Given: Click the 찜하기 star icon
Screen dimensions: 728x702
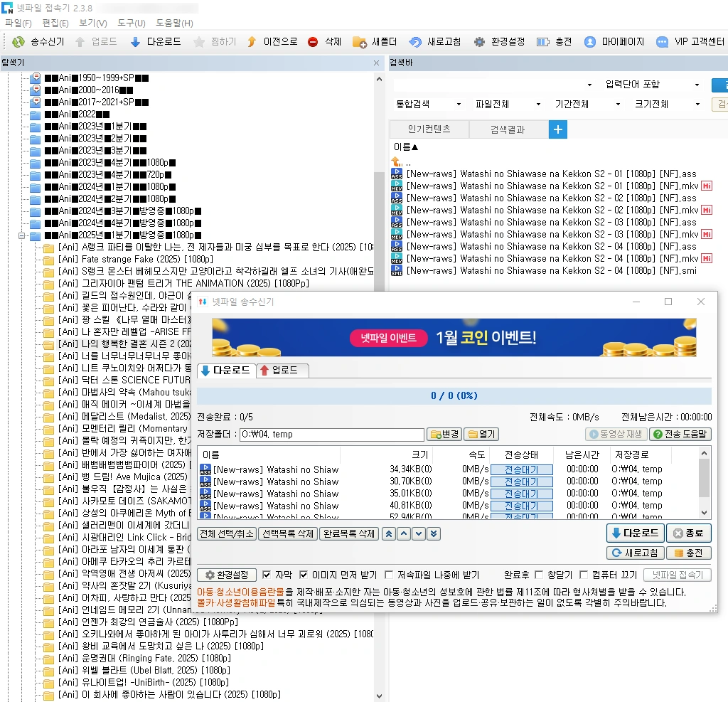Looking at the screenshot, I should 199,42.
